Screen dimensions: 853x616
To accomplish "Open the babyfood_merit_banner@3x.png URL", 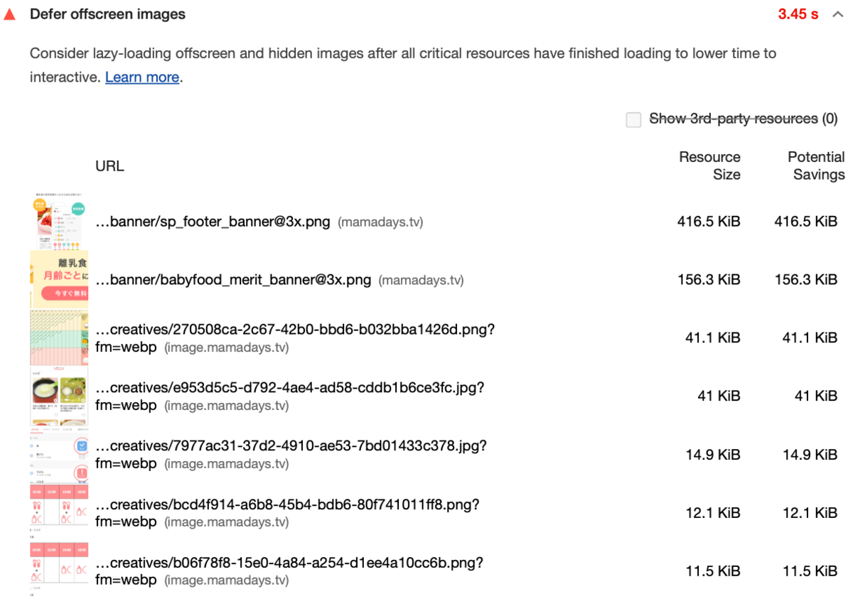I will click(233, 280).
